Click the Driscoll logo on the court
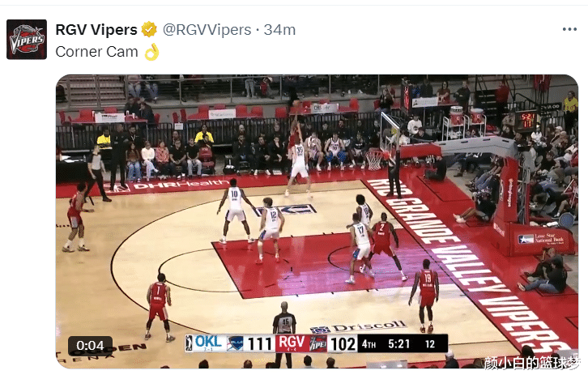Viewport: 588px width, 379px height. (x=359, y=327)
